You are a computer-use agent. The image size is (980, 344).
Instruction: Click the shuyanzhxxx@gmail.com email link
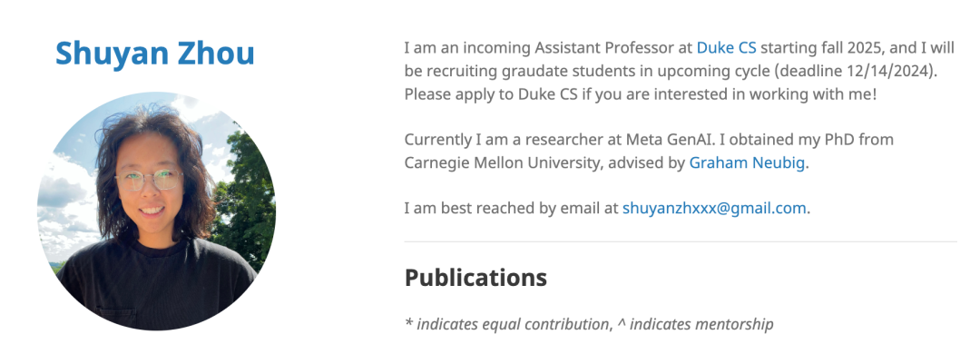coord(714,208)
